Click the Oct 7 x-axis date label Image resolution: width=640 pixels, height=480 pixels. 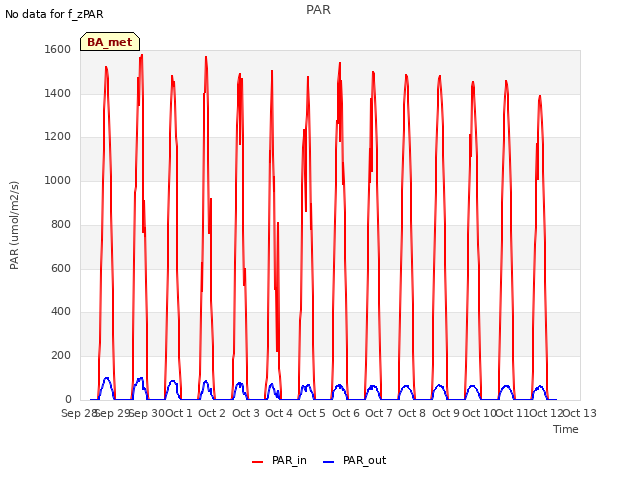pos(379,413)
